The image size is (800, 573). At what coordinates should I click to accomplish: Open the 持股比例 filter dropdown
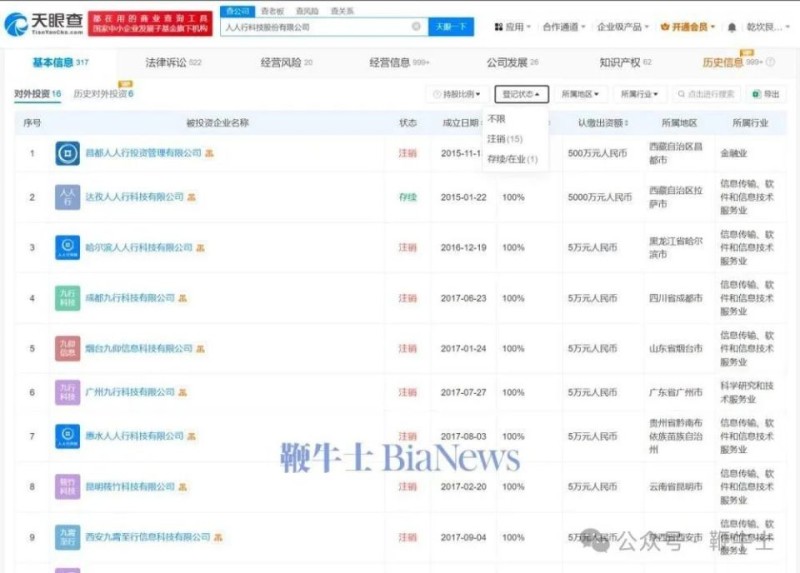pos(457,94)
